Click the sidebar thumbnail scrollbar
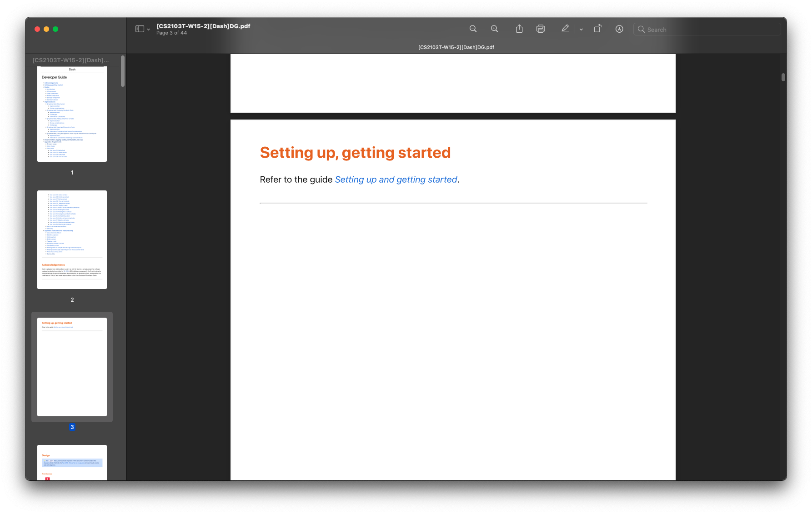Viewport: 812px width, 514px height. [x=123, y=71]
